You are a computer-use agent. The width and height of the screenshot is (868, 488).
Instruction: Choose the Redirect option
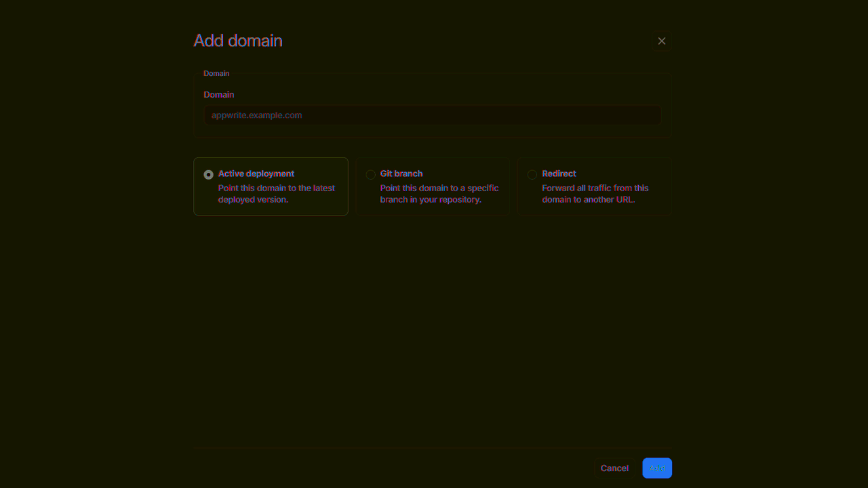pyautogui.click(x=532, y=174)
